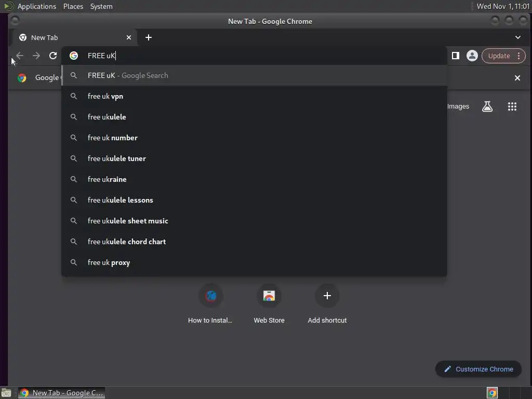Open a new tab with plus icon

click(149, 37)
